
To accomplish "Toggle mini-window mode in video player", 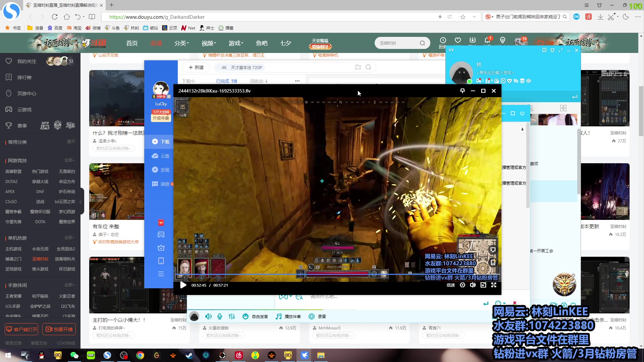I will [483, 285].
